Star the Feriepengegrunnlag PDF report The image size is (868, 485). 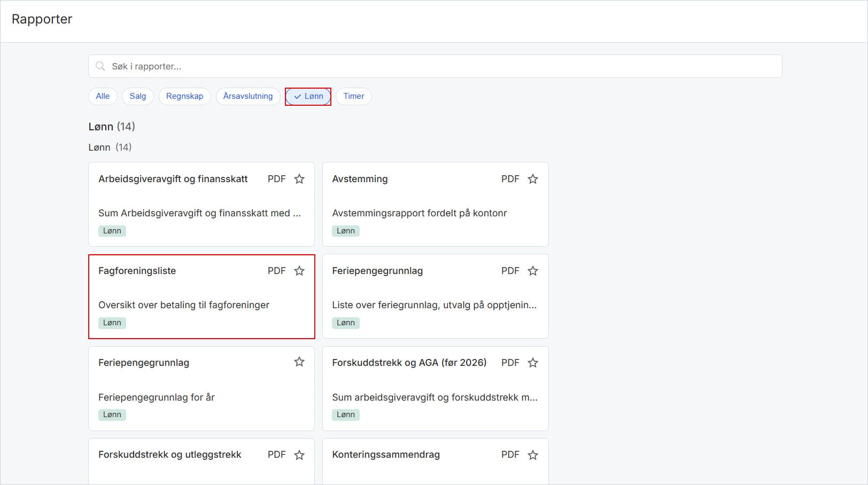pyautogui.click(x=533, y=271)
